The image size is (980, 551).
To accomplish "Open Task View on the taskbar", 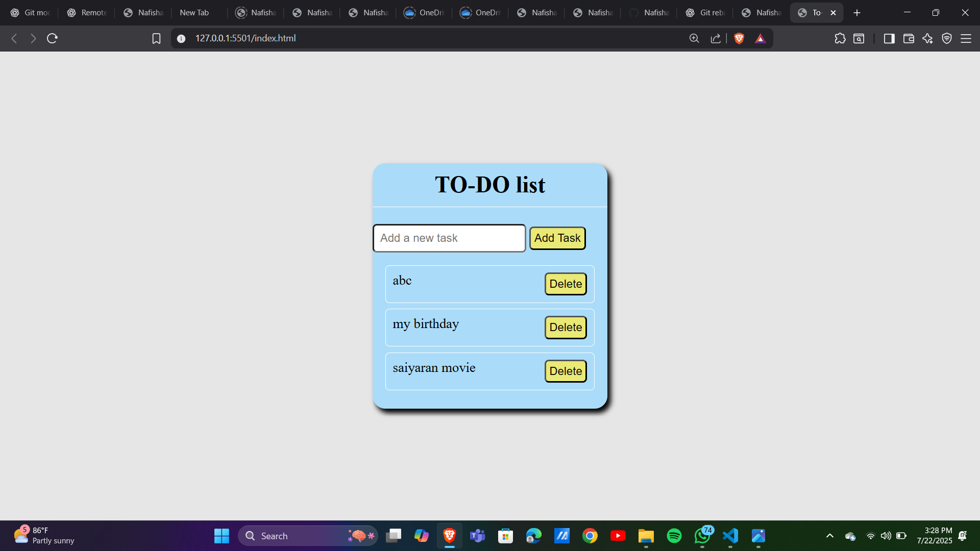I will (x=394, y=536).
